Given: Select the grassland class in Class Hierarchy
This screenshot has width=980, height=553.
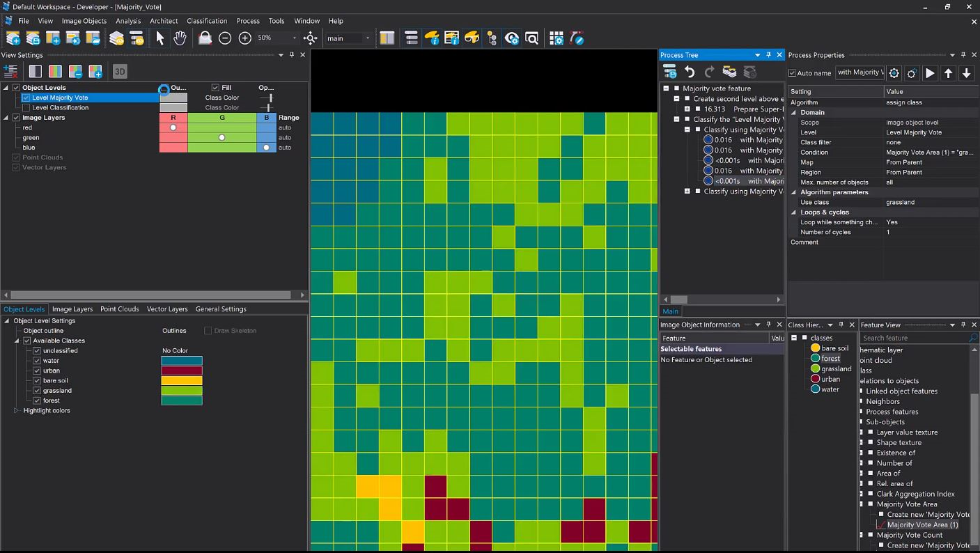Looking at the screenshot, I should pyautogui.click(x=836, y=368).
